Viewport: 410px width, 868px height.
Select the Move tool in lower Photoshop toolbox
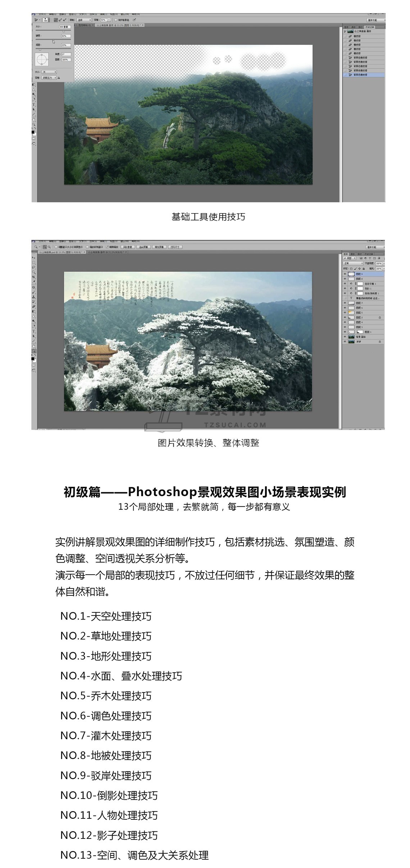[x=34, y=257]
